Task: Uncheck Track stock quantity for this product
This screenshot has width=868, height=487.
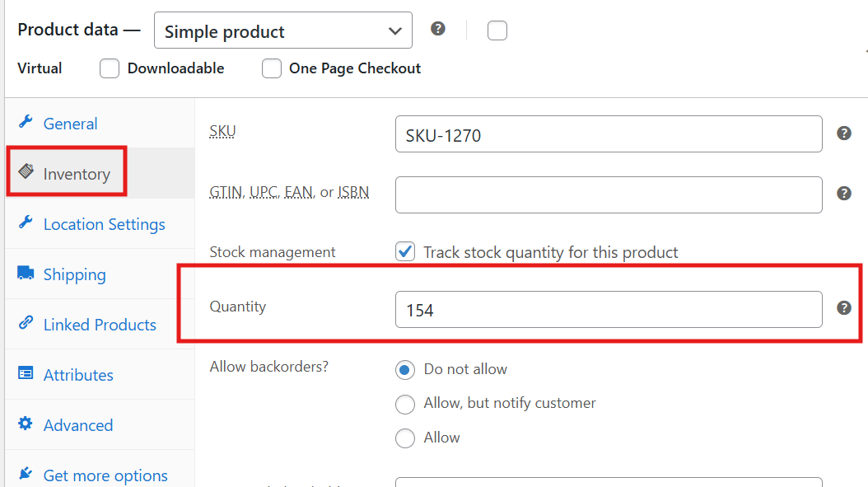Action: click(x=404, y=252)
